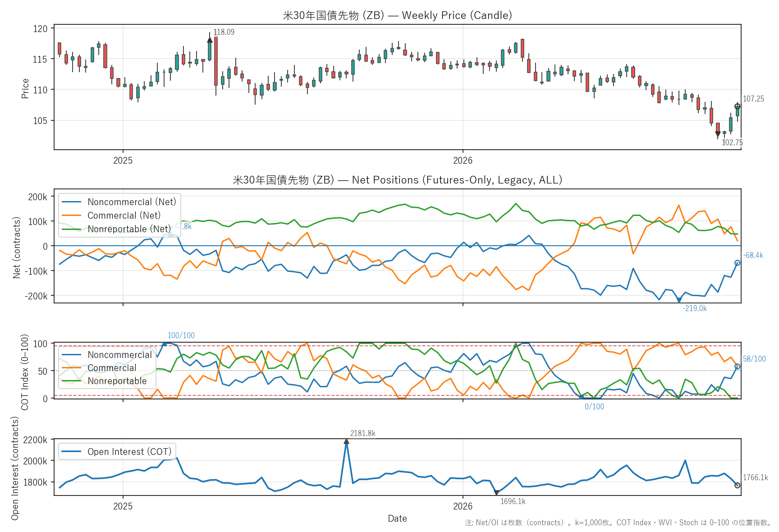Select the "COT Index (0–100)" y-axis label

click(25, 372)
